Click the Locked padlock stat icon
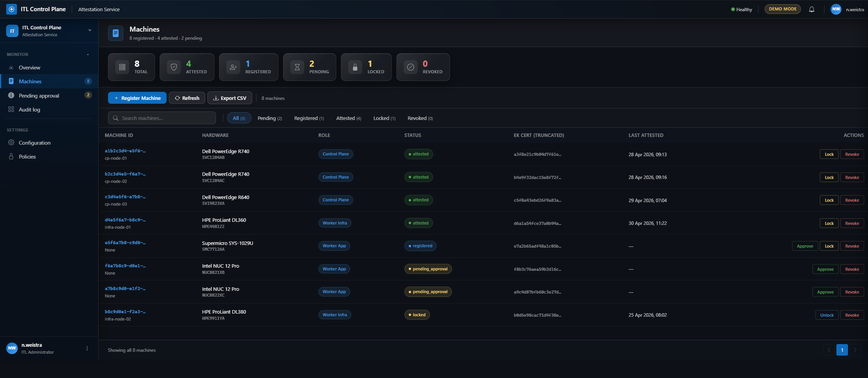 click(355, 67)
